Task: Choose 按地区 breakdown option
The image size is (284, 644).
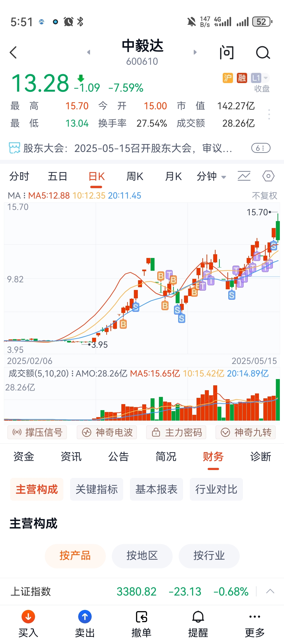Action: (142, 556)
